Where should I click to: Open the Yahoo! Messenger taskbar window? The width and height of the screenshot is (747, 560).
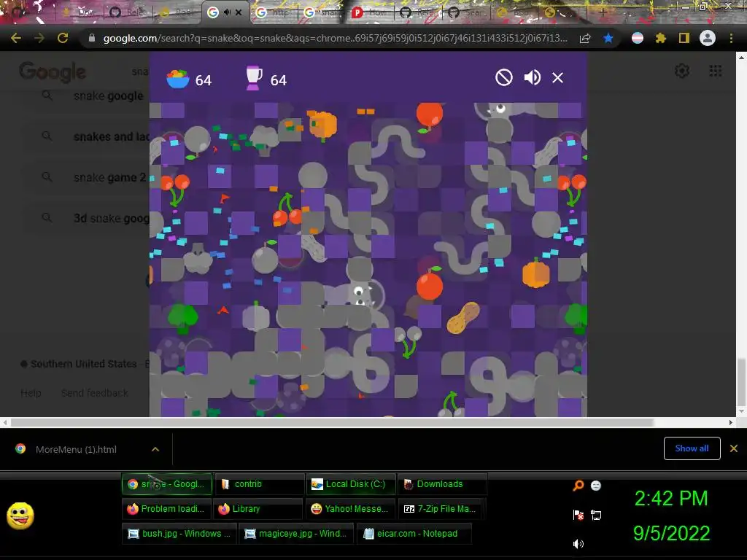tap(350, 508)
